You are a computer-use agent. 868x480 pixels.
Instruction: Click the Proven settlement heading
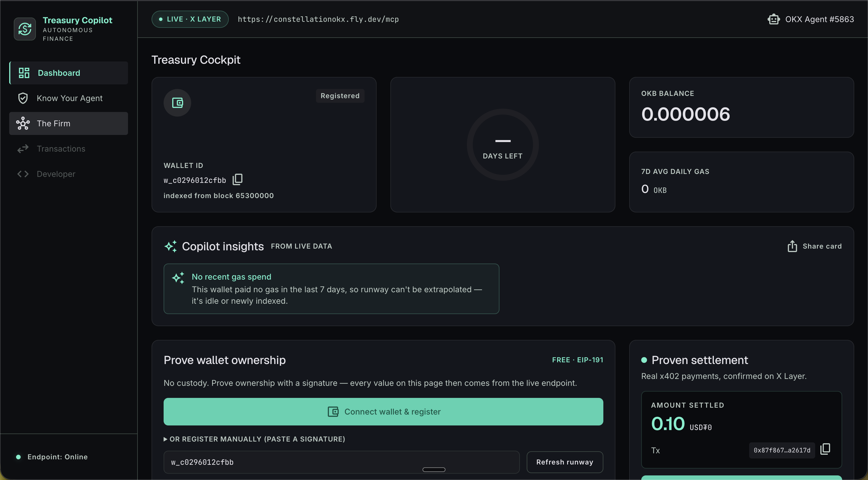(700, 360)
